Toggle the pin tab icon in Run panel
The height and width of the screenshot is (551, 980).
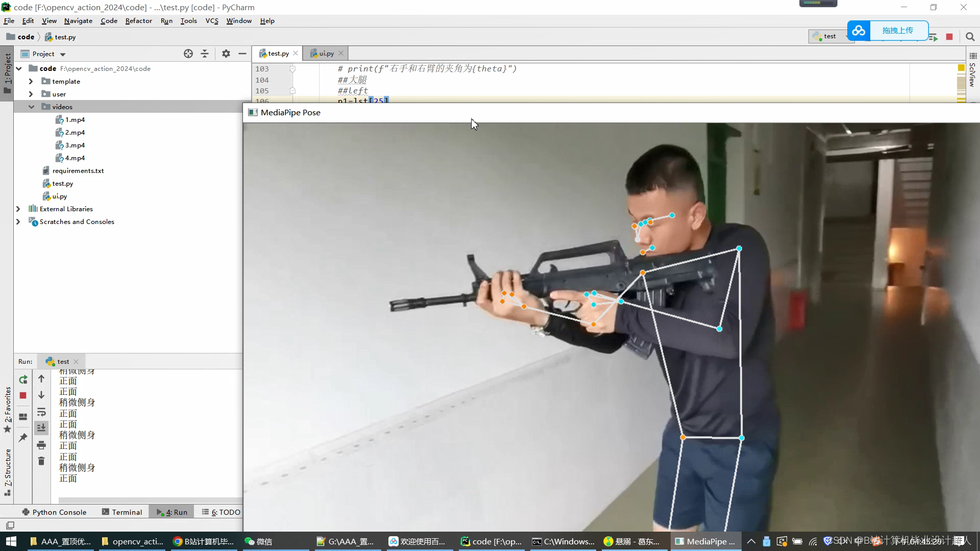pos(23,438)
